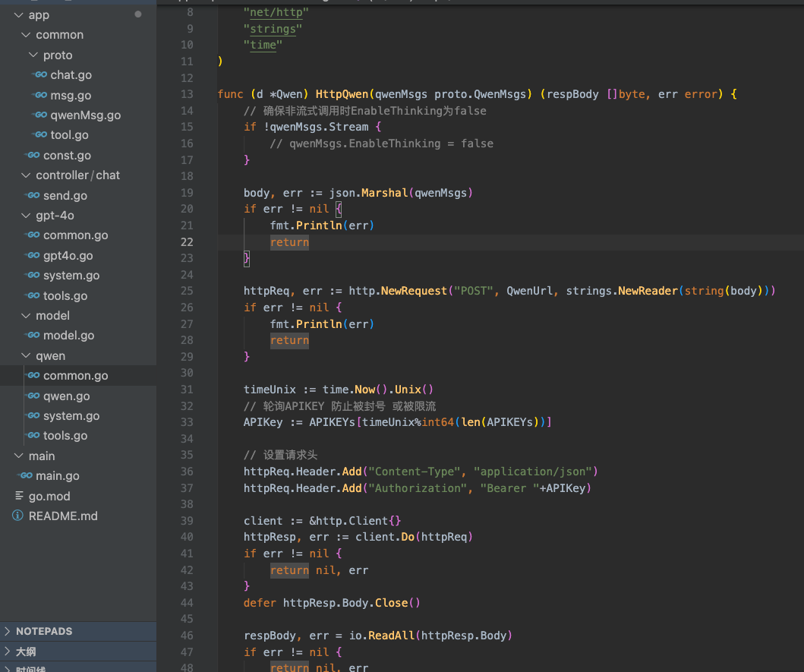The height and width of the screenshot is (672, 804).
Task: Click the file icon beside go.mod
Action: (19, 496)
